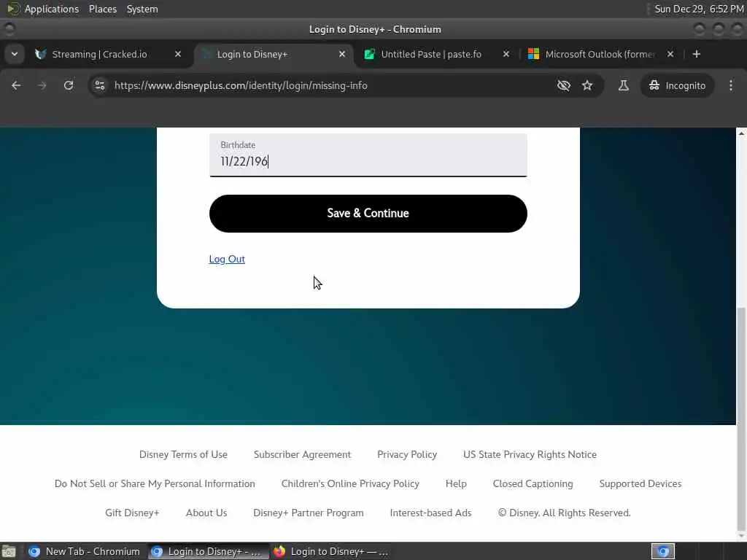
Task: Open the System menu
Action: pos(142,9)
